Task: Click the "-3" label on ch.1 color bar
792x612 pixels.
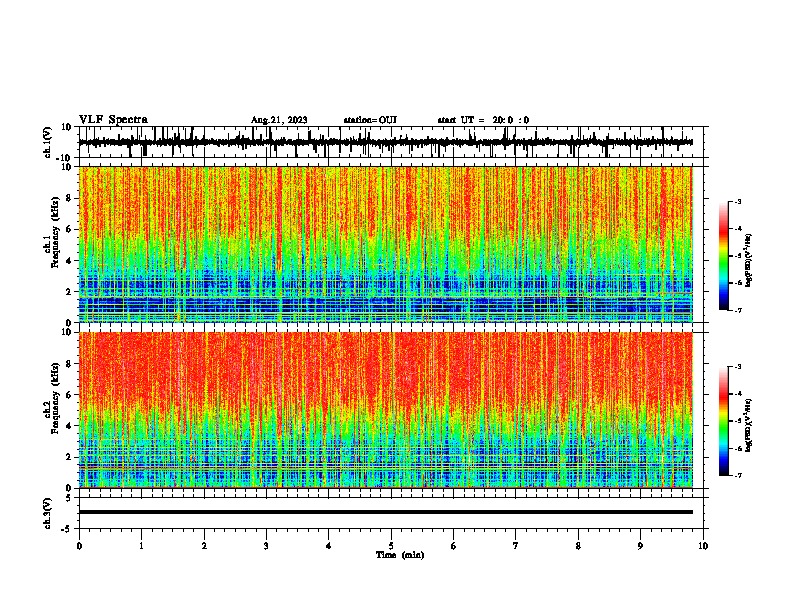Action: (x=737, y=201)
